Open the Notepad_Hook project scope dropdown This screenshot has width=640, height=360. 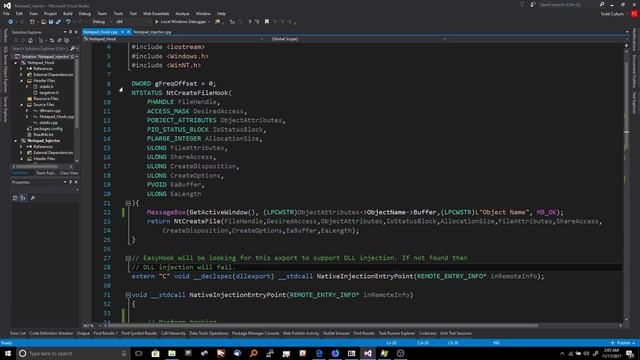(173, 39)
